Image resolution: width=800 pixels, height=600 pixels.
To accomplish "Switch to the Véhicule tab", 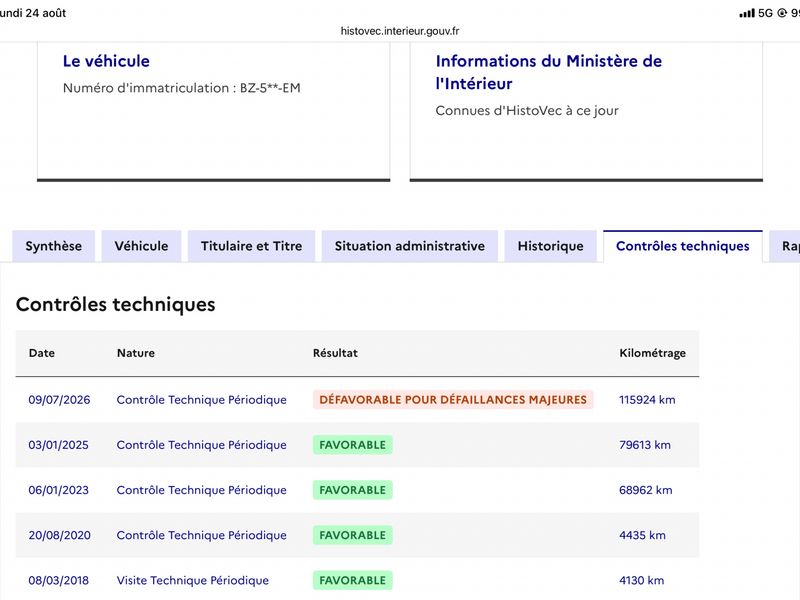I will click(x=141, y=246).
